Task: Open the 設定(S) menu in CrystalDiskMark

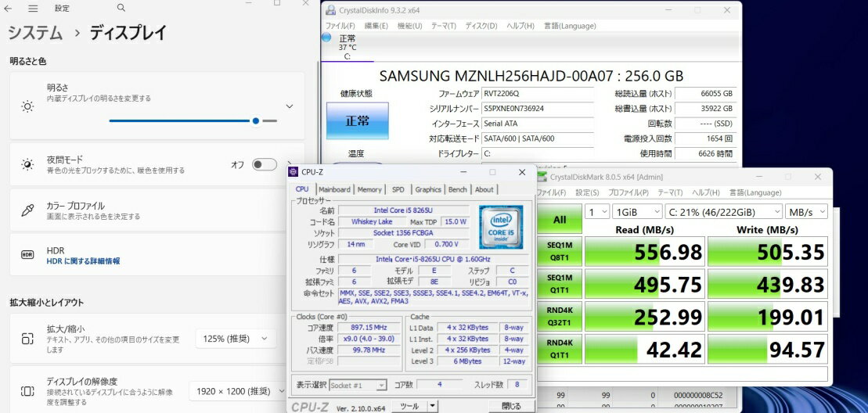Action: tap(587, 192)
